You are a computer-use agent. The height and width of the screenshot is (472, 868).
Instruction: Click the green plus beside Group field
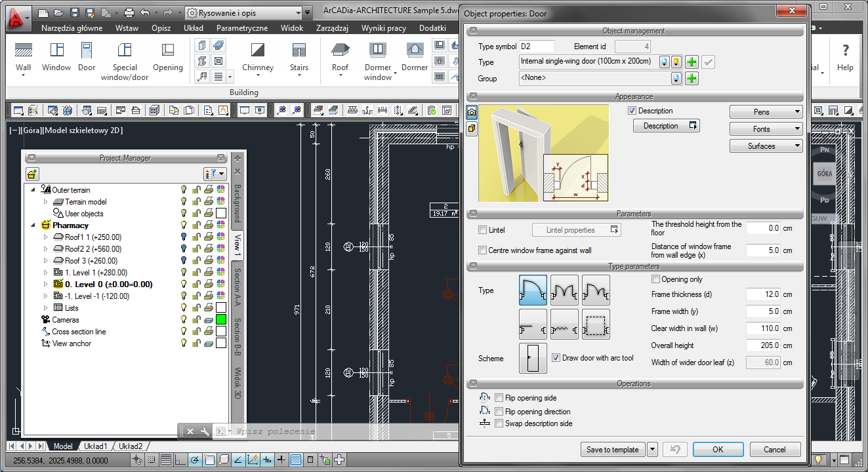[x=692, y=79]
